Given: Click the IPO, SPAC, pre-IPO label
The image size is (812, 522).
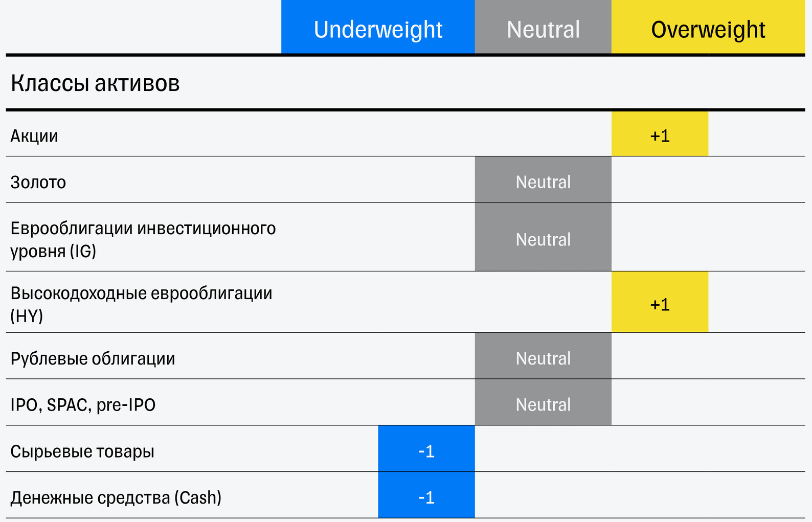Looking at the screenshot, I should (x=83, y=405).
